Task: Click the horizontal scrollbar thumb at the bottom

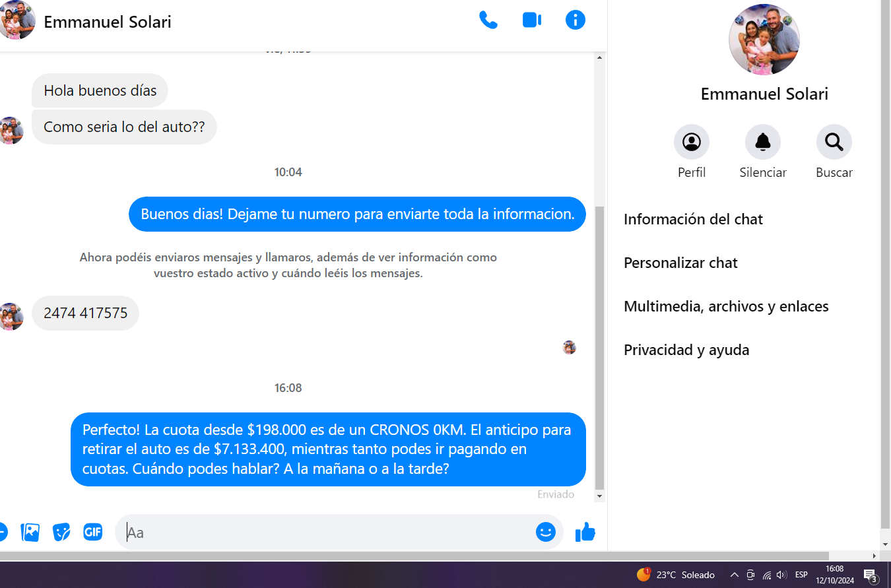Action: pyautogui.click(x=414, y=556)
